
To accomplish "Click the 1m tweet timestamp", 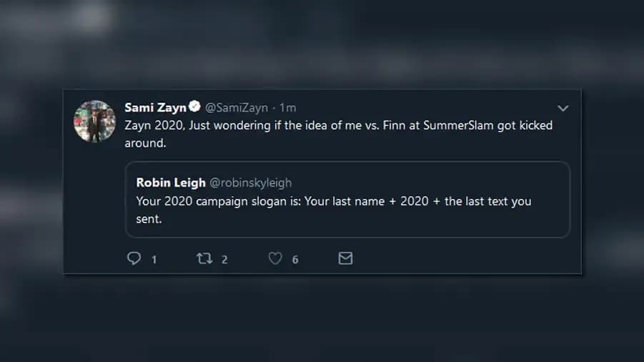I will coord(287,108).
